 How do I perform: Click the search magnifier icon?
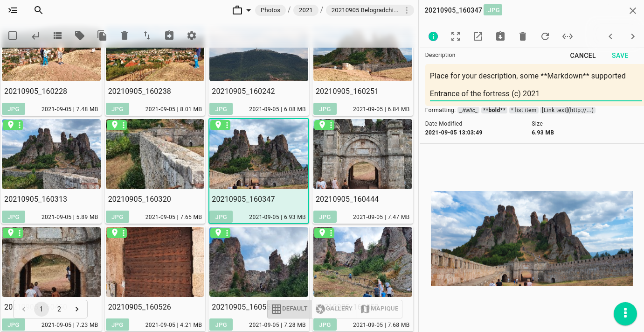39,10
